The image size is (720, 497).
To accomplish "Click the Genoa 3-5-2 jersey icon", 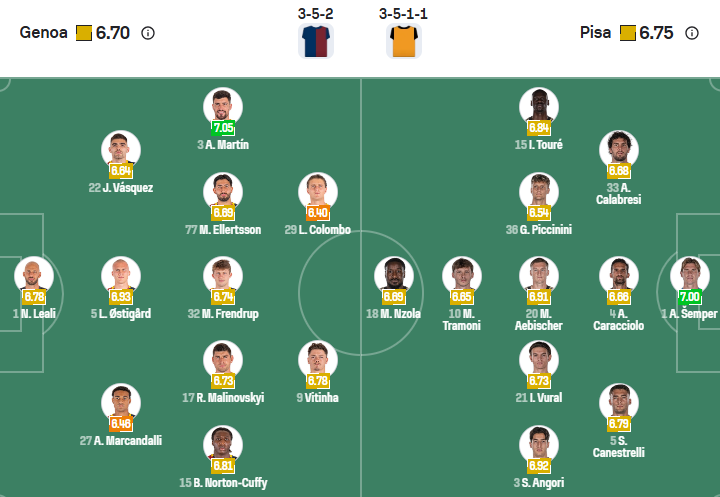I will 316,41.
